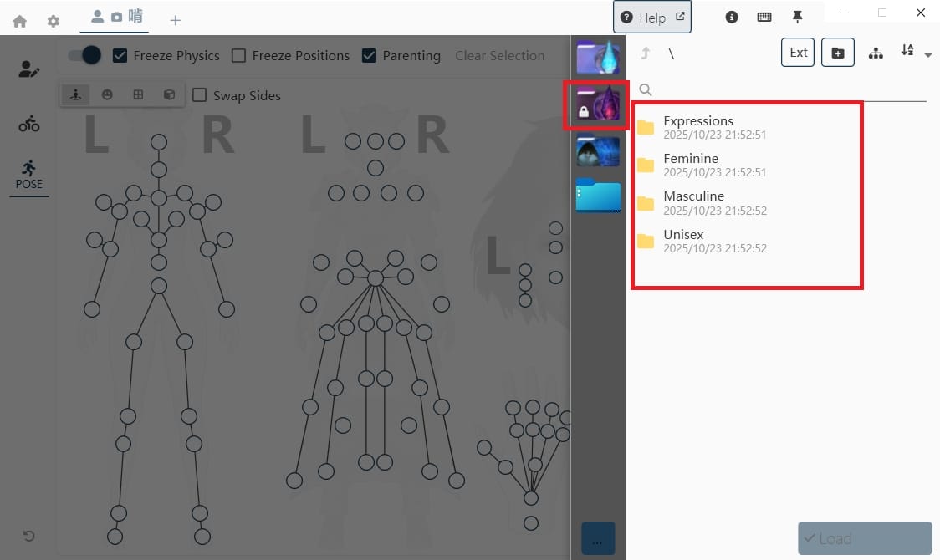The image size is (940, 560).
Task: Uncheck the Freeze Physics checkbox
Action: click(x=120, y=56)
